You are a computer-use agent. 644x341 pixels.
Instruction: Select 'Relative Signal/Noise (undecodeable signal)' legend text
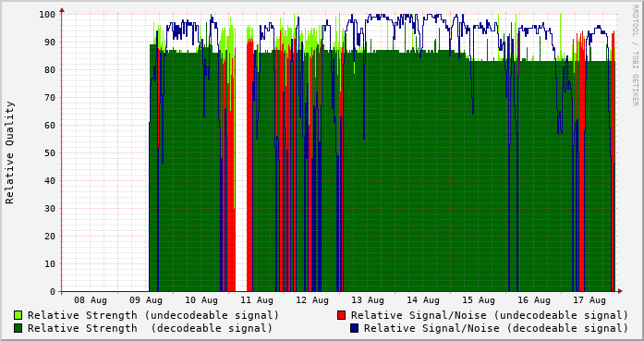(490, 315)
